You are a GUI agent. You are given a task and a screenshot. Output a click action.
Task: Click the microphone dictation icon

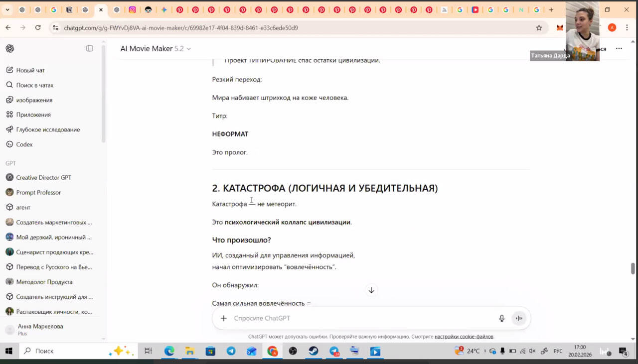click(502, 318)
